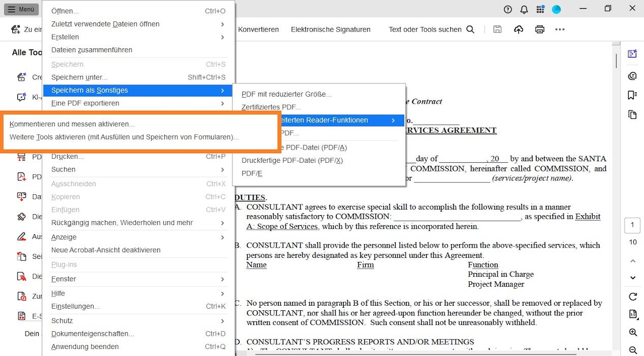644x356 pixels.
Task: Expand the Erstellen submenu
Action: [x=65, y=37]
